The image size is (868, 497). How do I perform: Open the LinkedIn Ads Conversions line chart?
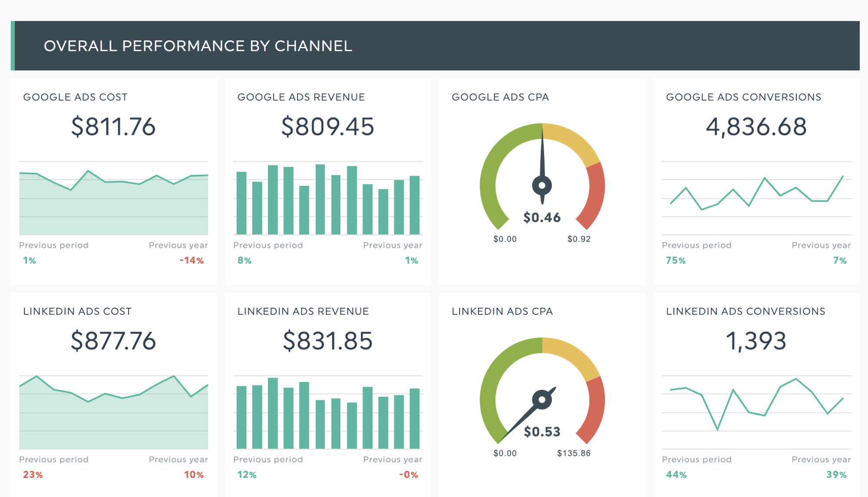point(756,412)
